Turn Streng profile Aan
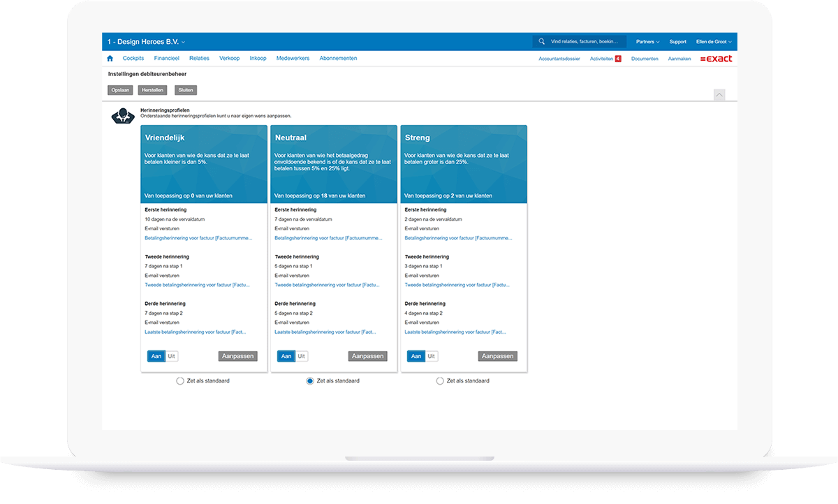This screenshot has width=838, height=504. coord(416,356)
